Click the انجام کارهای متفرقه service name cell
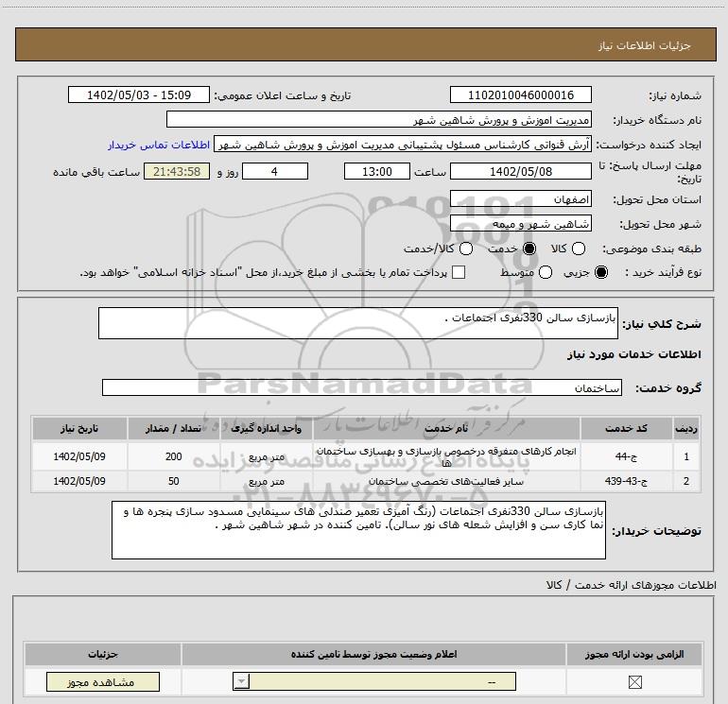 pos(446,456)
